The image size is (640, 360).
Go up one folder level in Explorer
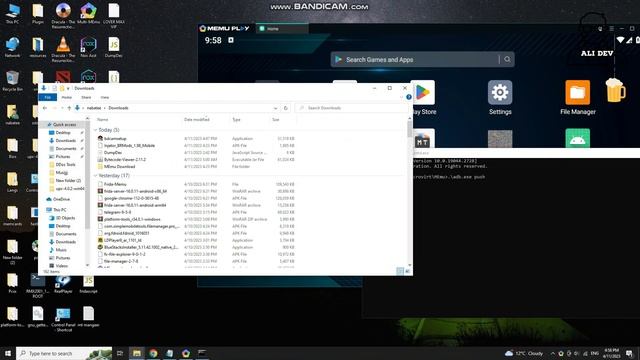tap(69, 108)
